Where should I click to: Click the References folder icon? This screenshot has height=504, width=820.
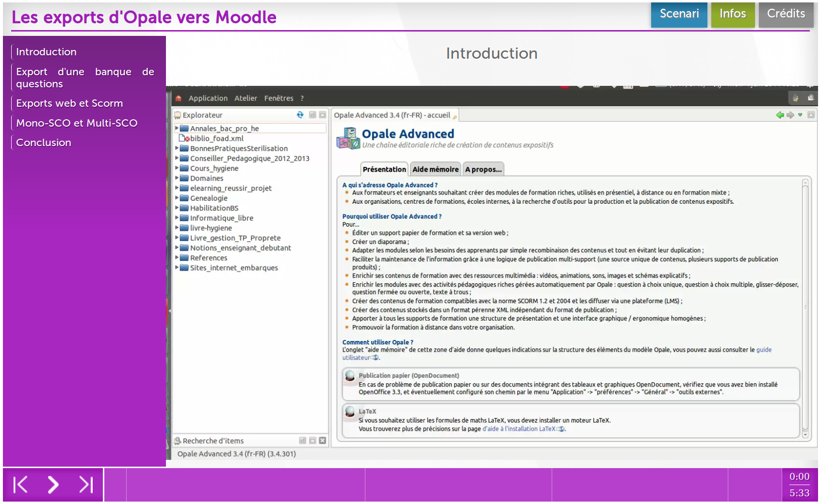[184, 258]
